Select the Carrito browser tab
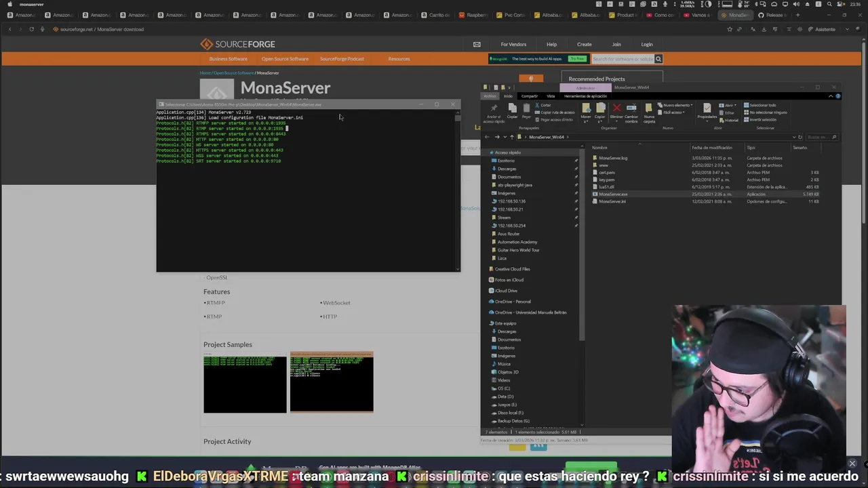The width and height of the screenshot is (868, 488). [435, 15]
